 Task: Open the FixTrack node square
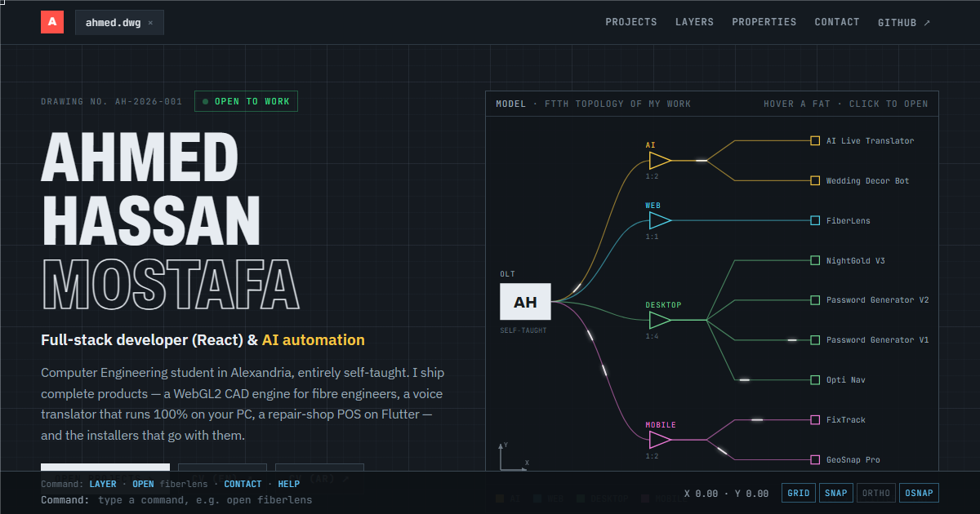(x=815, y=420)
